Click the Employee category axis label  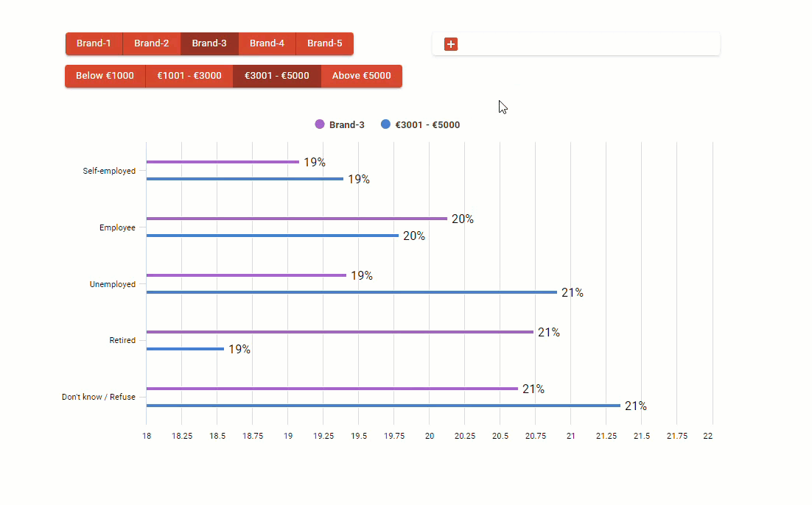point(117,227)
